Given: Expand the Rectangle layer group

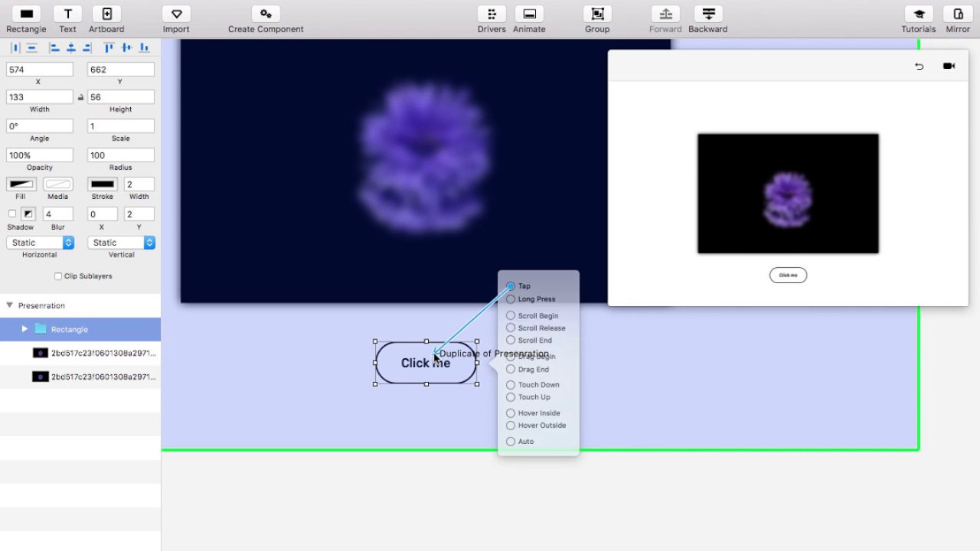Looking at the screenshot, I should pyautogui.click(x=24, y=329).
